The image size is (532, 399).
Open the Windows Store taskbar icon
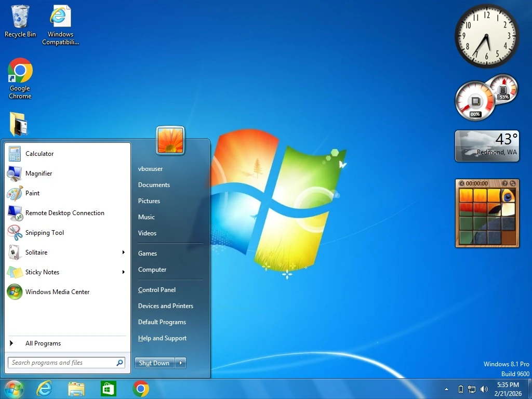109,389
